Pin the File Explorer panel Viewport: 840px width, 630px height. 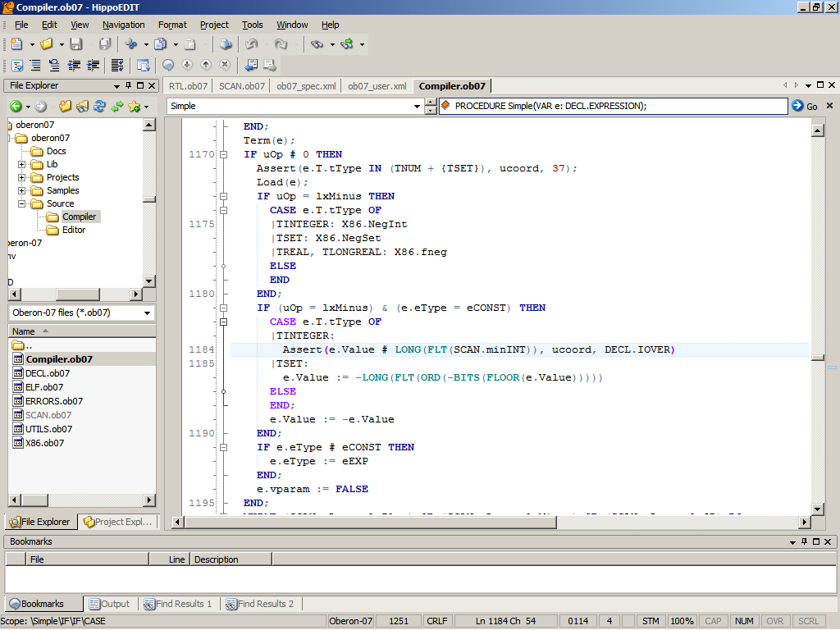pos(130,85)
